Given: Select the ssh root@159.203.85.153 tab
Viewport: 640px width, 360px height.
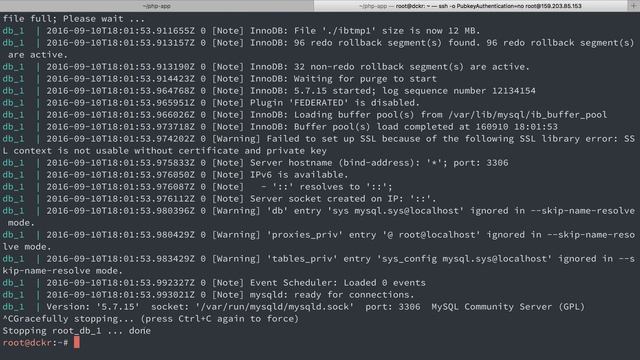Looking at the screenshot, I should [470, 6].
